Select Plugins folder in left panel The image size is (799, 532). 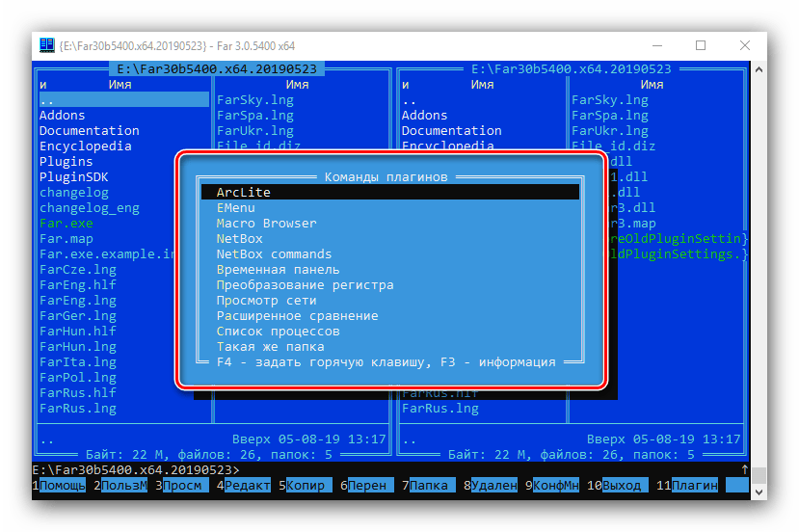click(67, 162)
